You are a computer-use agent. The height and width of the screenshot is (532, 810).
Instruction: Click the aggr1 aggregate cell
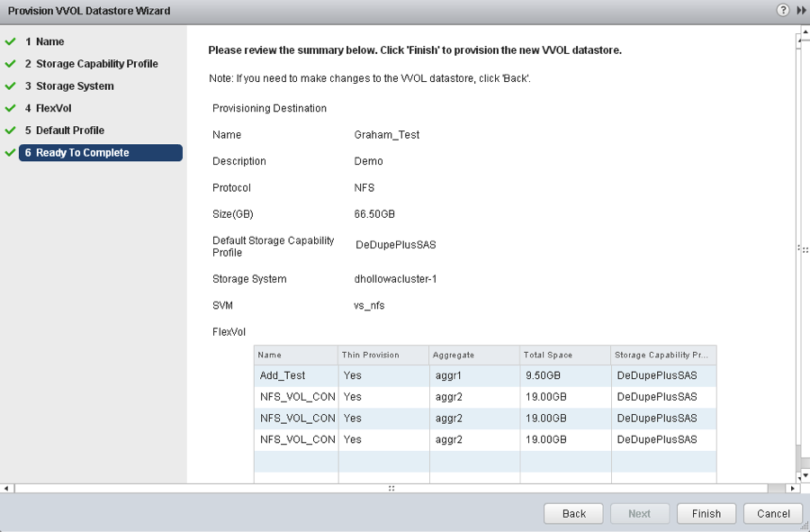448,375
